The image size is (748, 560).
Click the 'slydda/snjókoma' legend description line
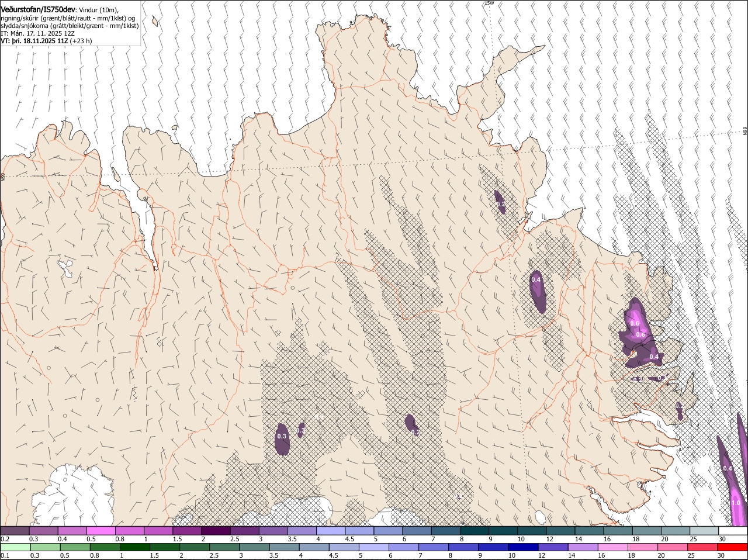click(70, 26)
